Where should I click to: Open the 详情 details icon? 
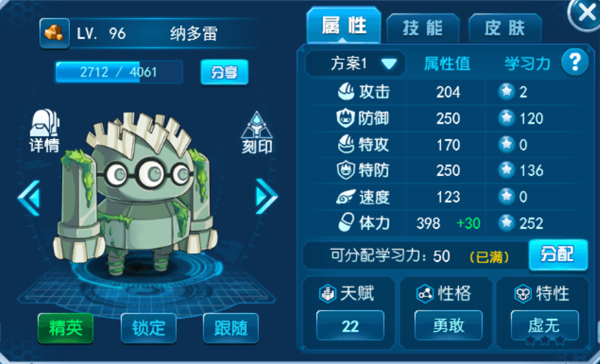pyautogui.click(x=44, y=131)
